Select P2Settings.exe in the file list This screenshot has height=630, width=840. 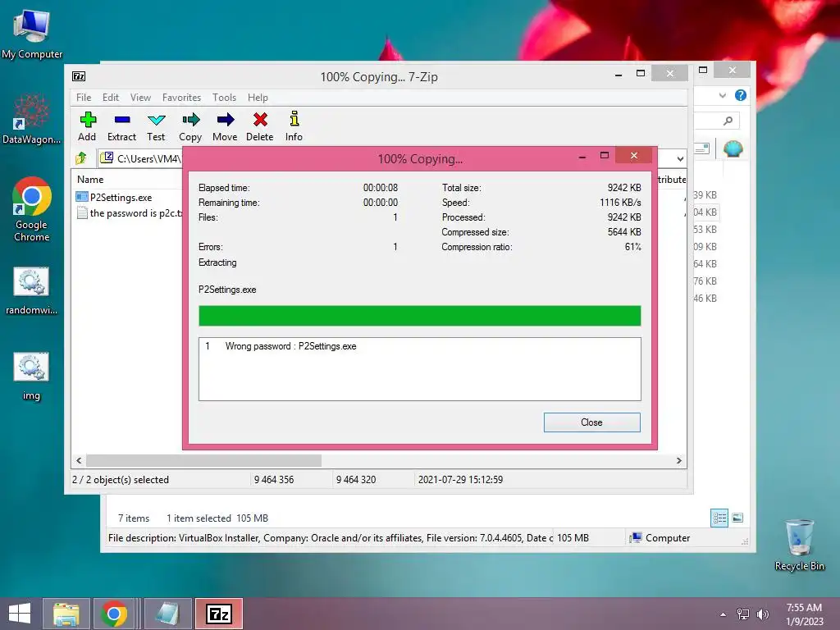coord(113,197)
